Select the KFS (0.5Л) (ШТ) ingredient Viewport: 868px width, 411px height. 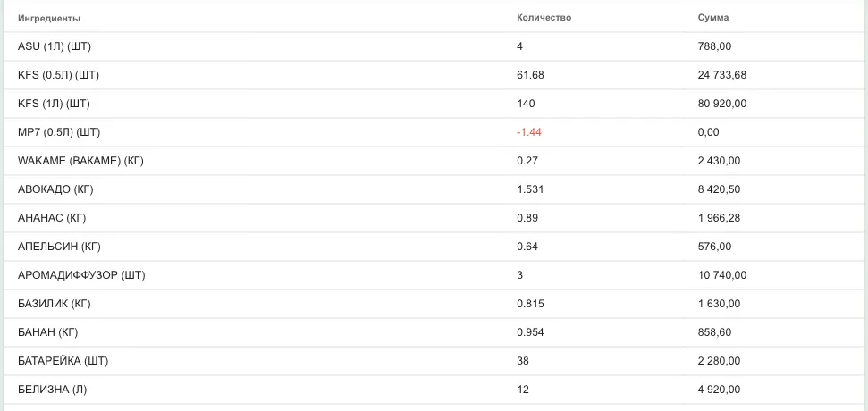point(58,75)
